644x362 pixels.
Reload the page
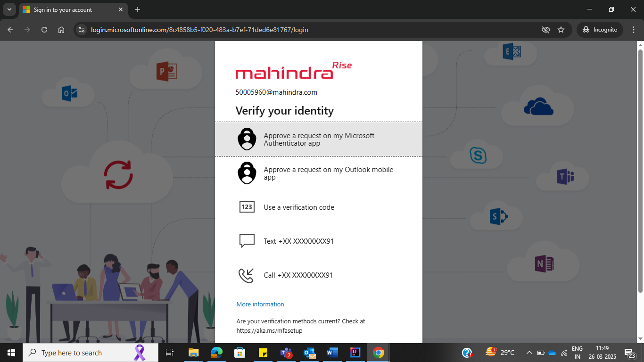(x=44, y=30)
